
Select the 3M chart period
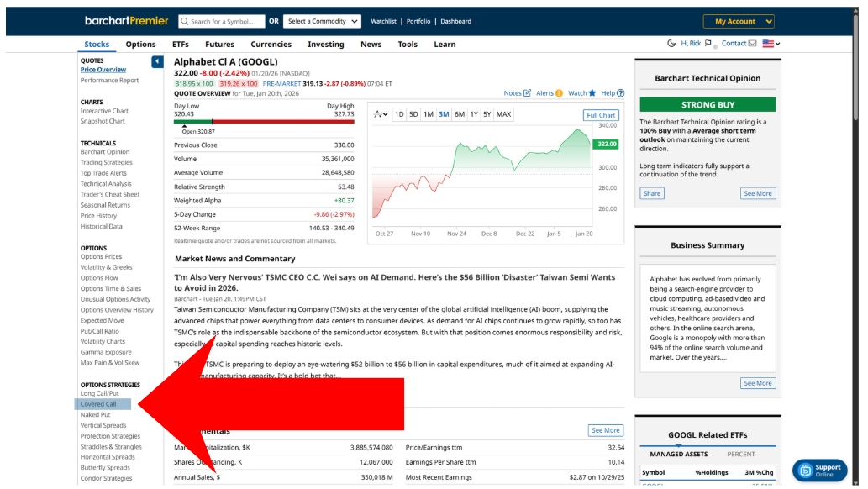point(444,114)
